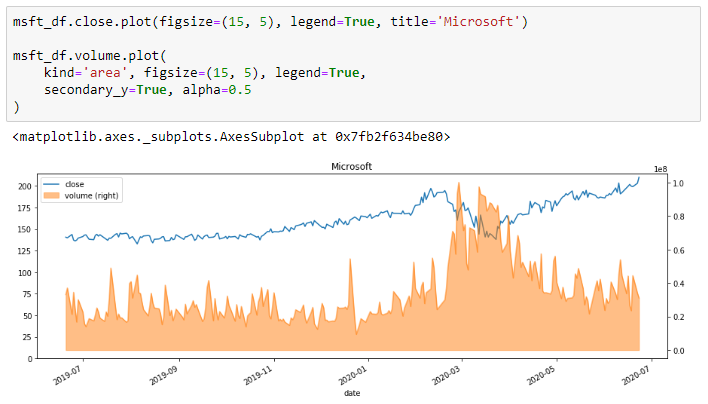Click the '2019-09' x-axis label
Viewport: 708px width, 404px height.
coord(163,376)
